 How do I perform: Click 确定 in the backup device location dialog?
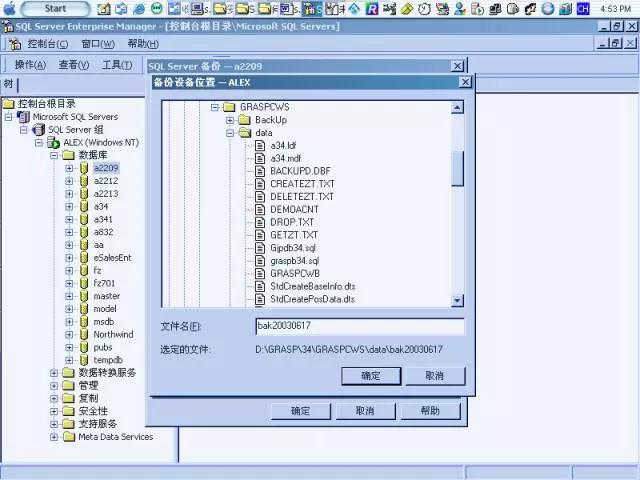pos(370,376)
